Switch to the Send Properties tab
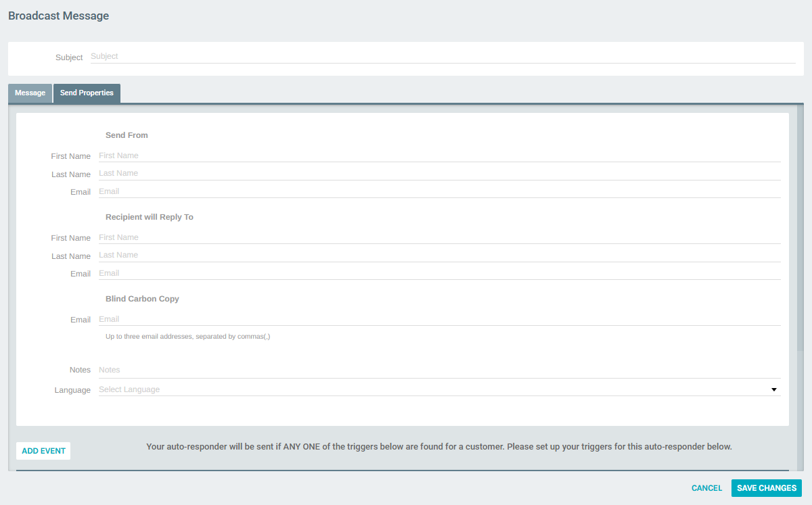Viewport: 812px width, 505px height. 87,93
